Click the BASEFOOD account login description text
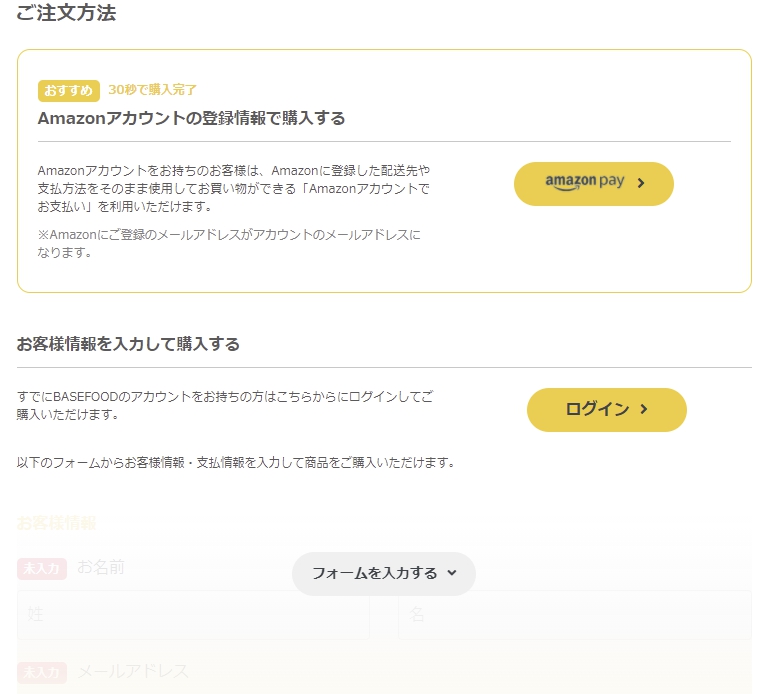 coord(225,405)
